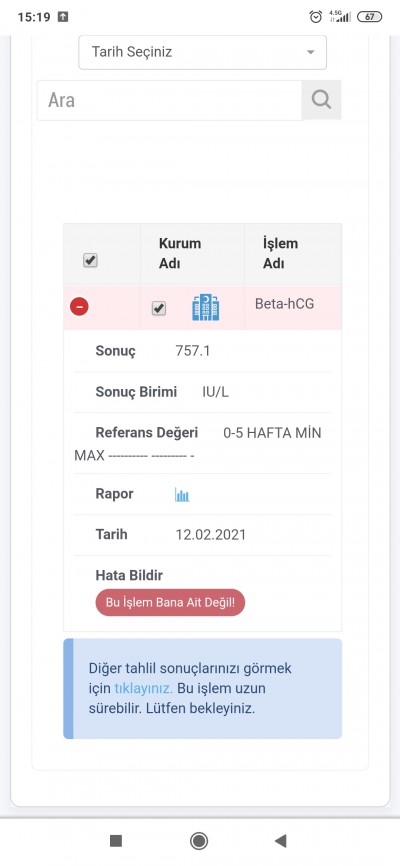The width and height of the screenshot is (400, 866).
Task: Follow the tıklayınız link
Action: click(x=144, y=689)
